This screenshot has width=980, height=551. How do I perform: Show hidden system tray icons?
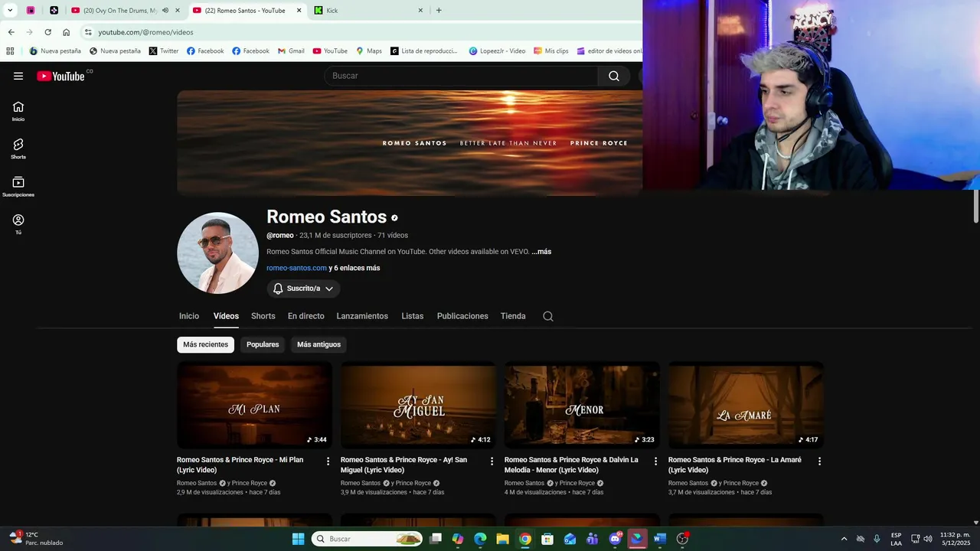844,539
